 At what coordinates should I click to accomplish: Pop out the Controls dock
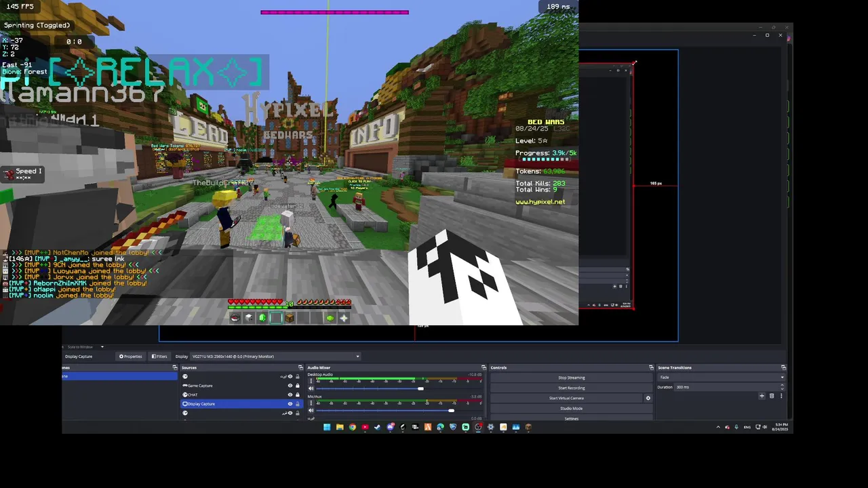[x=651, y=368]
